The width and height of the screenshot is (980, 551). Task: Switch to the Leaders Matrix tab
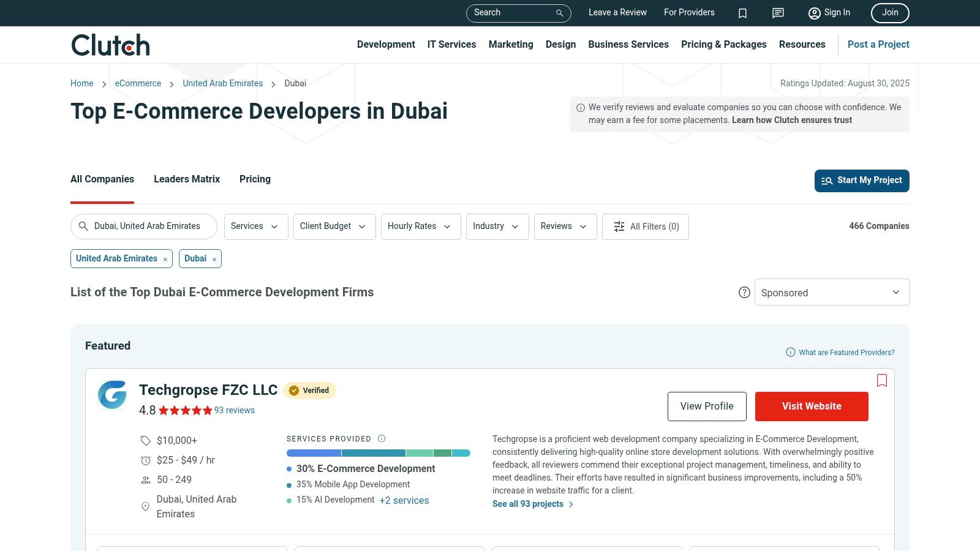pos(186,179)
